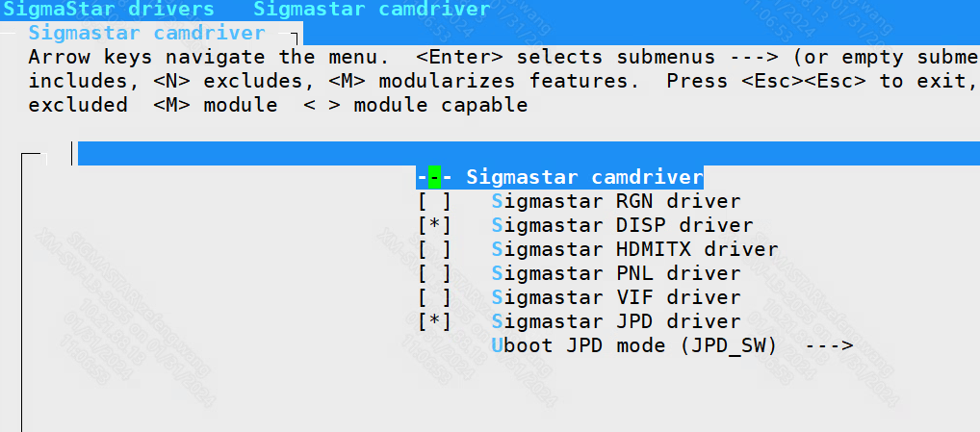Viewport: 980px width, 432px height.
Task: Check the Sigmastar PNL driver box
Action: point(434,274)
